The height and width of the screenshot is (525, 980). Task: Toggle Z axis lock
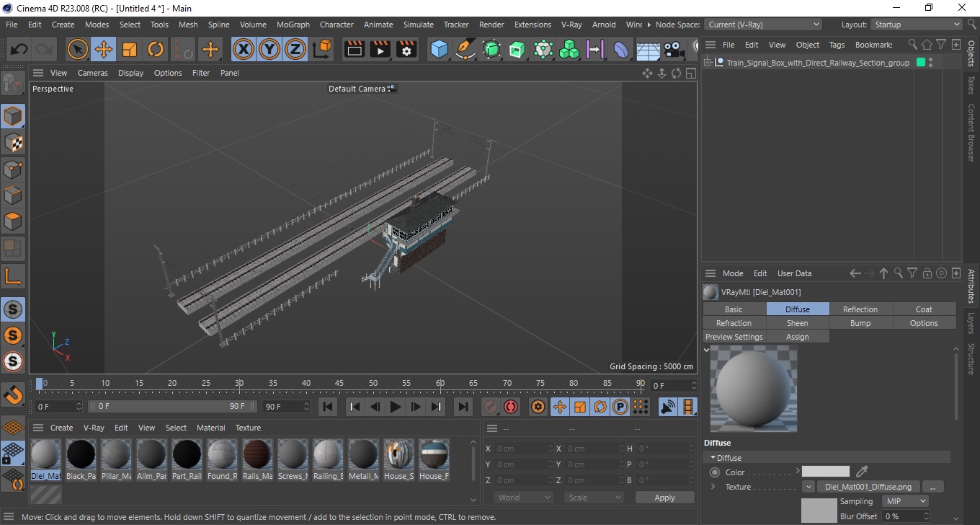[x=295, y=50]
